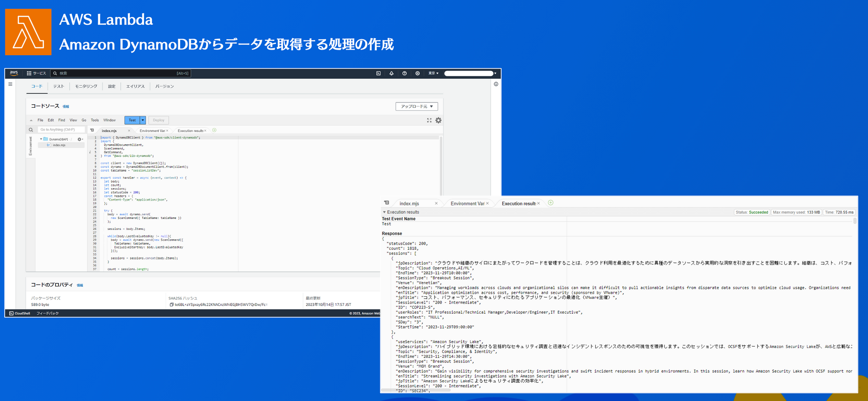This screenshot has height=401, width=868.
Task: Open CloudShell from the footer bar
Action: [20, 313]
